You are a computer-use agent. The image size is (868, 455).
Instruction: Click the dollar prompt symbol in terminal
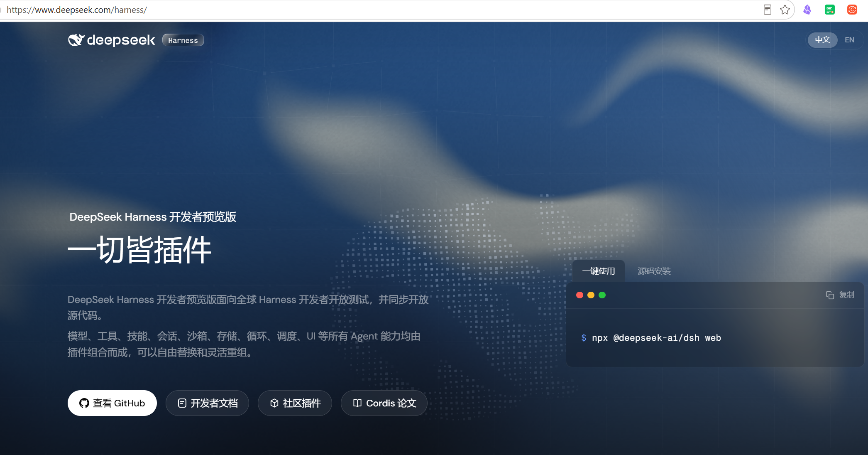click(584, 338)
